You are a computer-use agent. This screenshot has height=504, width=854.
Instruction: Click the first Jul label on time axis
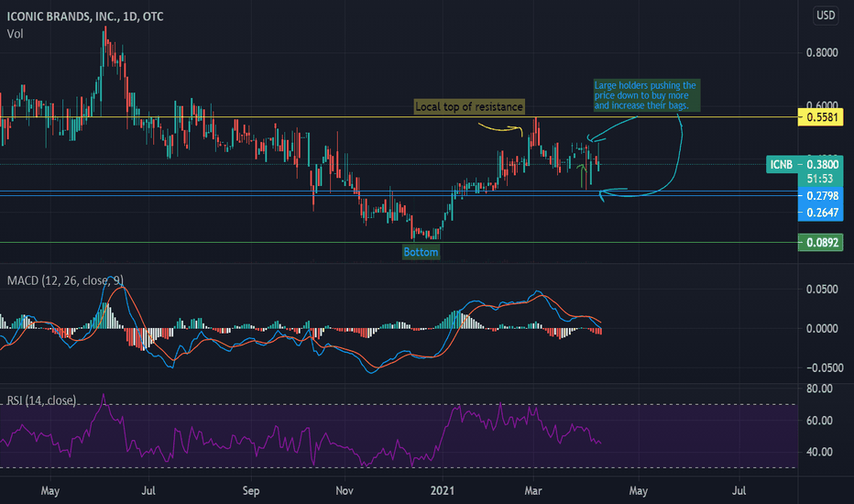click(148, 491)
